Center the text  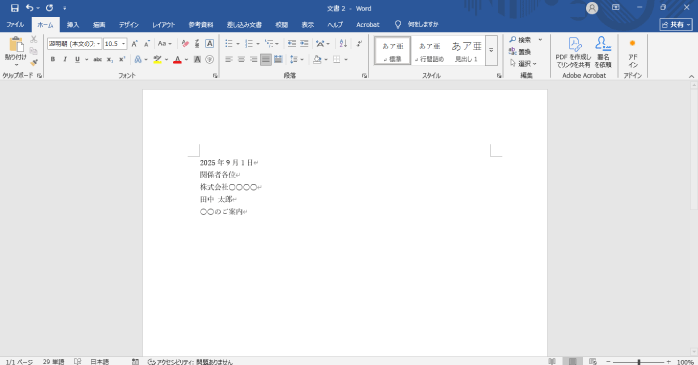coord(241,59)
